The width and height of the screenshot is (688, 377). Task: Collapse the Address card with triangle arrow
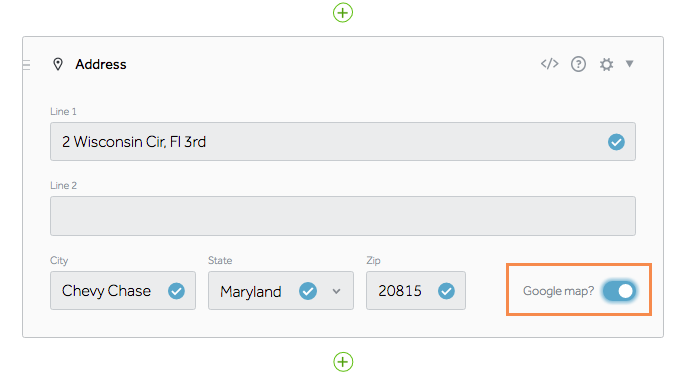click(630, 64)
